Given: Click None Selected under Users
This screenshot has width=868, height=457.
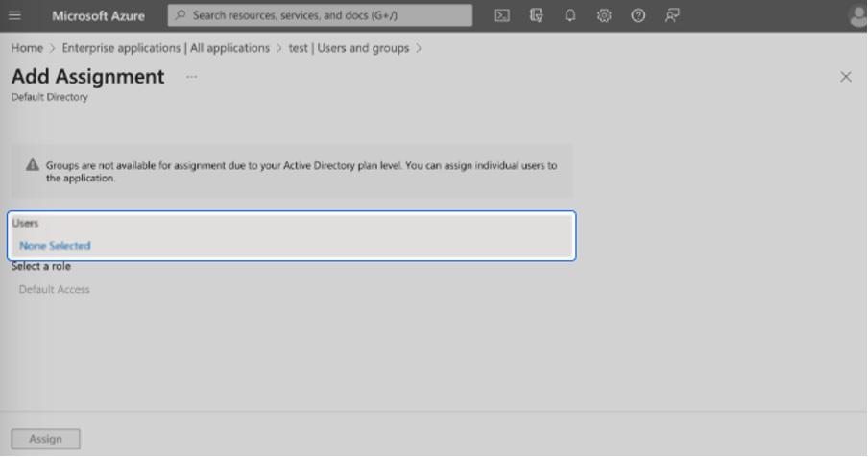Looking at the screenshot, I should (55, 246).
